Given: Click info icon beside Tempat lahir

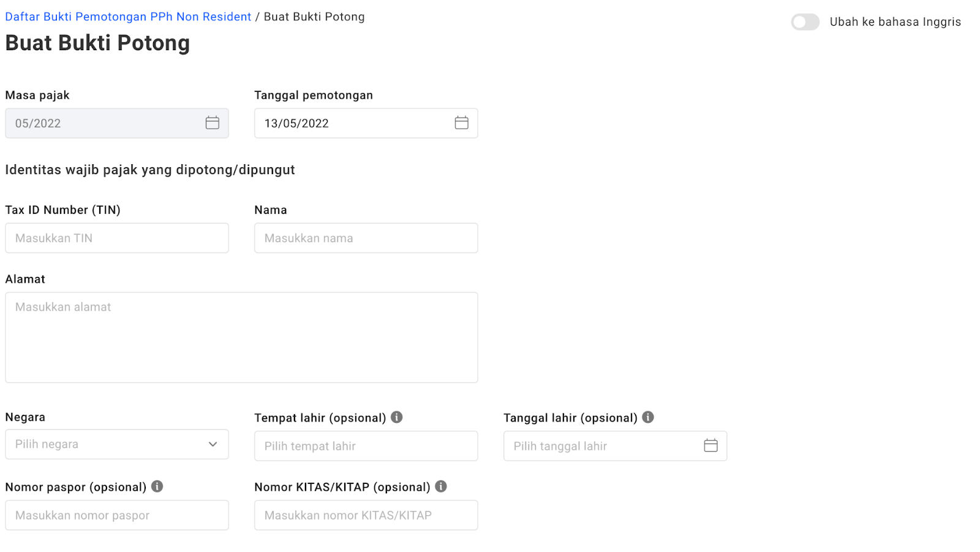Looking at the screenshot, I should pos(397,417).
